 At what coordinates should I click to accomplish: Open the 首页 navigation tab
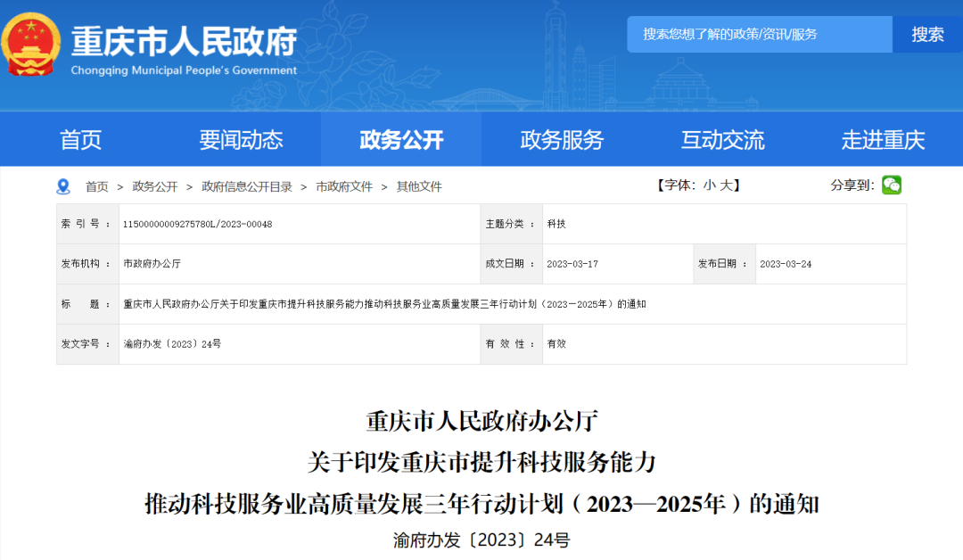[x=81, y=140]
